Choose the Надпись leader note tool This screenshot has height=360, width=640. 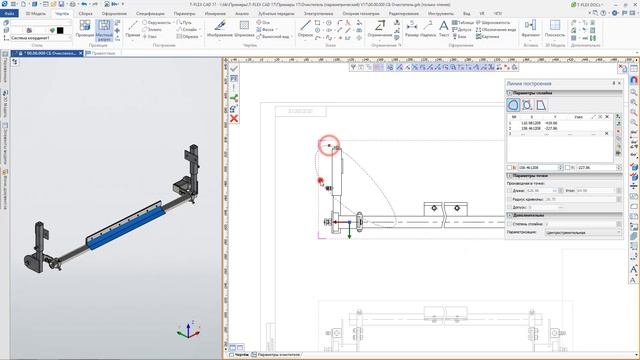[x=428, y=29]
